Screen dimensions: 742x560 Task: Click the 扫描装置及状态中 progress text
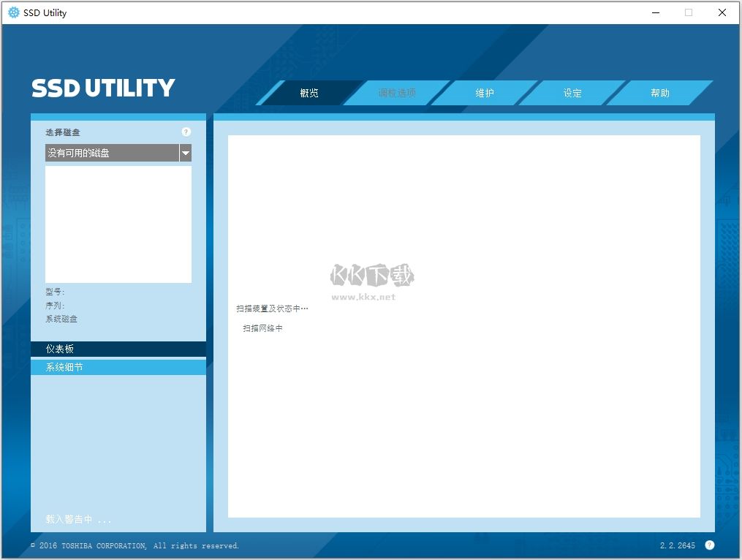(271, 308)
